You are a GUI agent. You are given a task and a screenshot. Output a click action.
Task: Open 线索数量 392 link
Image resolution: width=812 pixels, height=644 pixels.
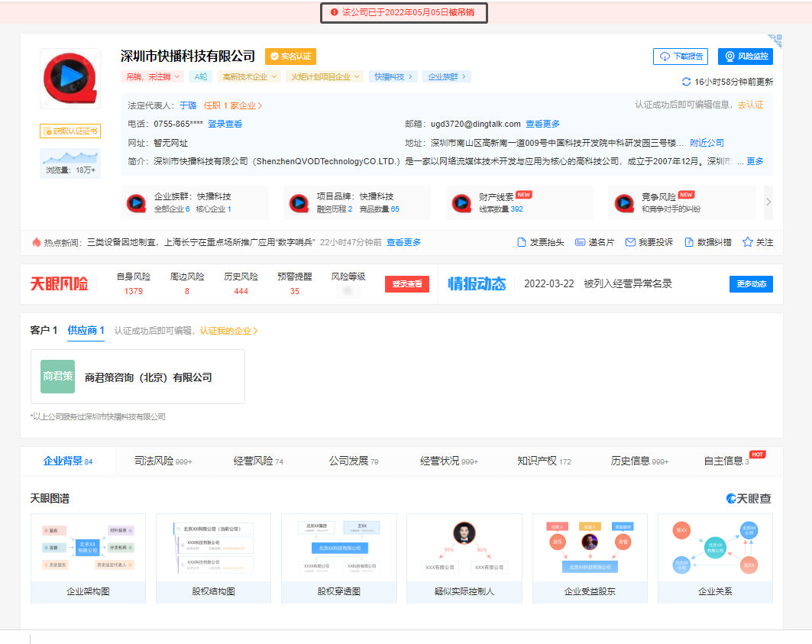tap(501, 209)
